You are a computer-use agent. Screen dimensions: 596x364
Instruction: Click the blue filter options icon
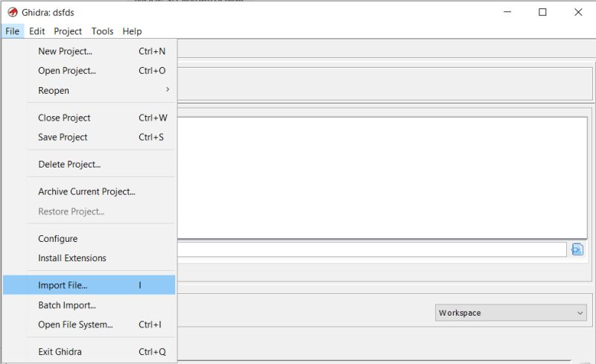[577, 249]
